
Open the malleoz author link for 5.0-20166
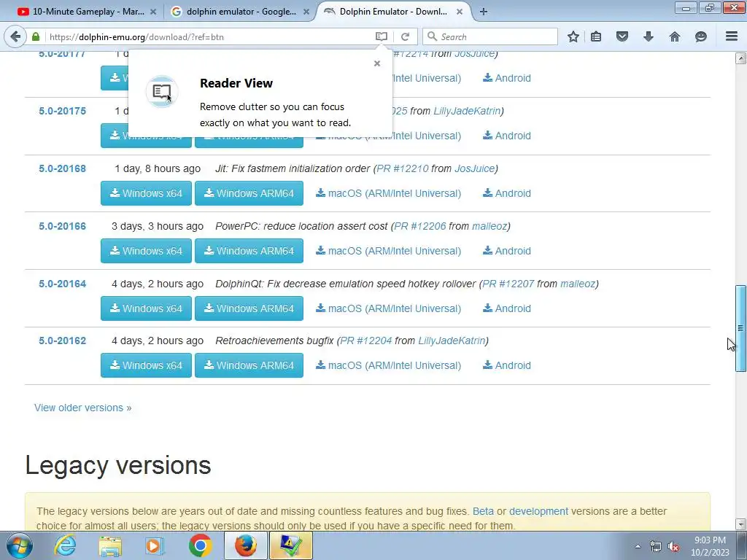pos(489,226)
